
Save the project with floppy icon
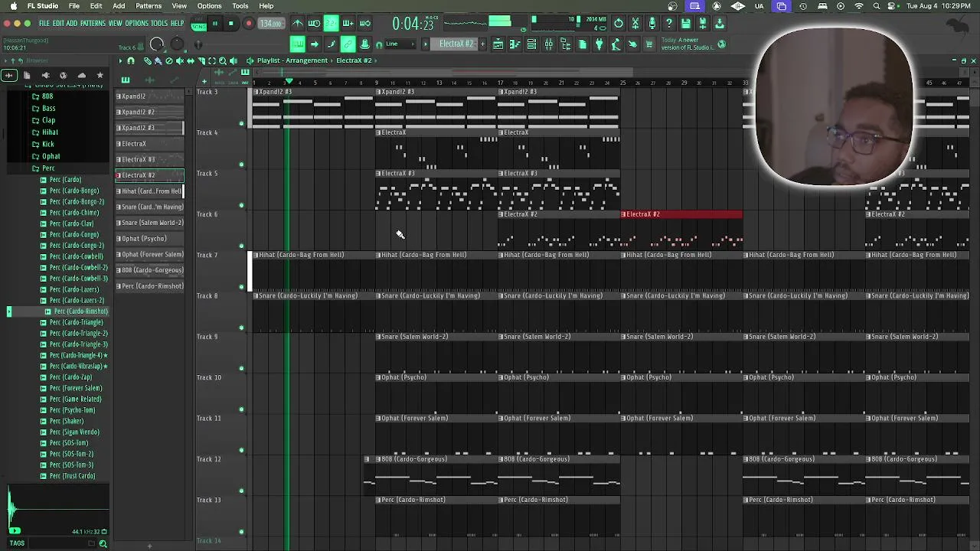pos(686,24)
